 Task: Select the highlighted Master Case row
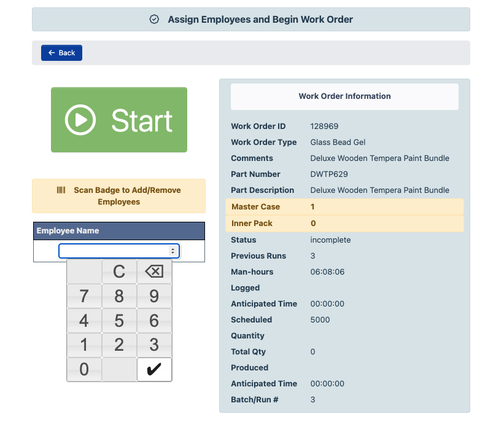tap(344, 207)
